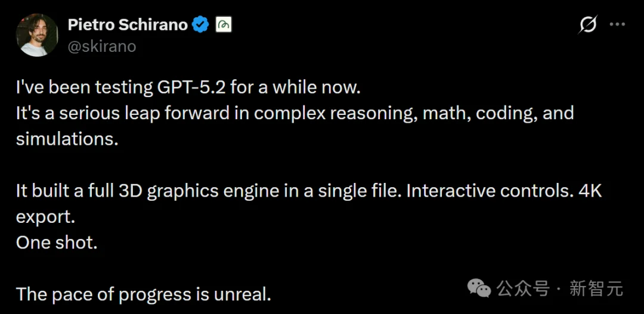Click the 新智元 watermark text
This screenshot has height=314, width=644.
(x=596, y=289)
